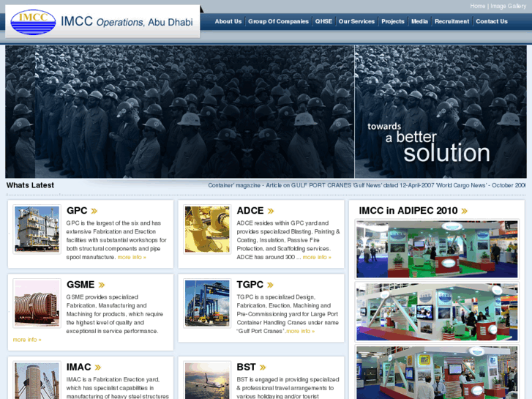
Task: Go to the Projects page
Action: pyautogui.click(x=393, y=21)
